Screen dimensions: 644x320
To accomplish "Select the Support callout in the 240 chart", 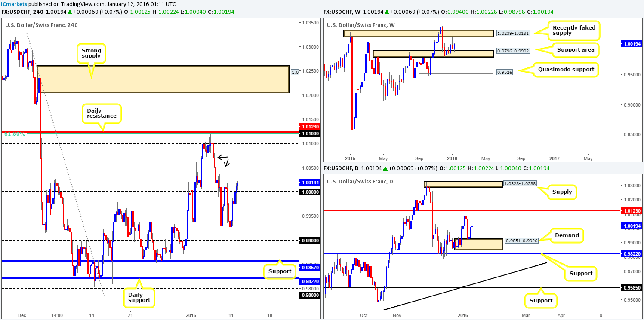I will 280,271.
